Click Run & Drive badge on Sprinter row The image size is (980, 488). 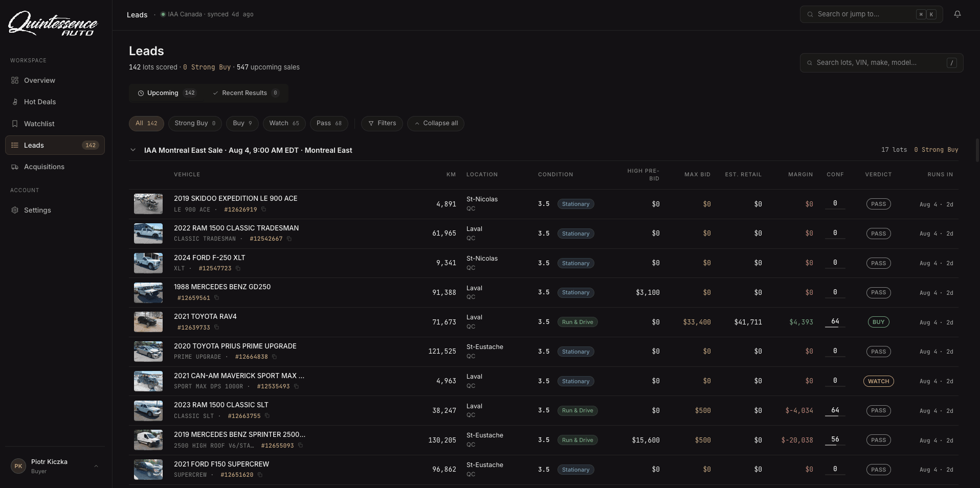click(577, 440)
